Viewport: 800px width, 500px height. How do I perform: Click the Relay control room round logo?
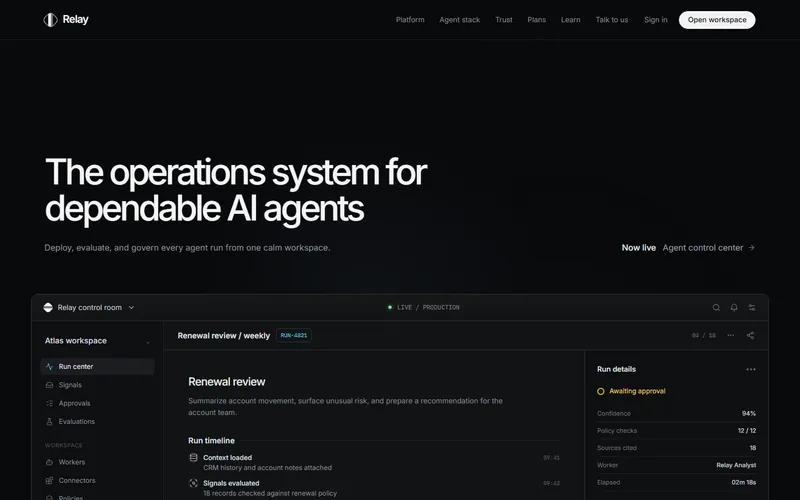point(48,308)
